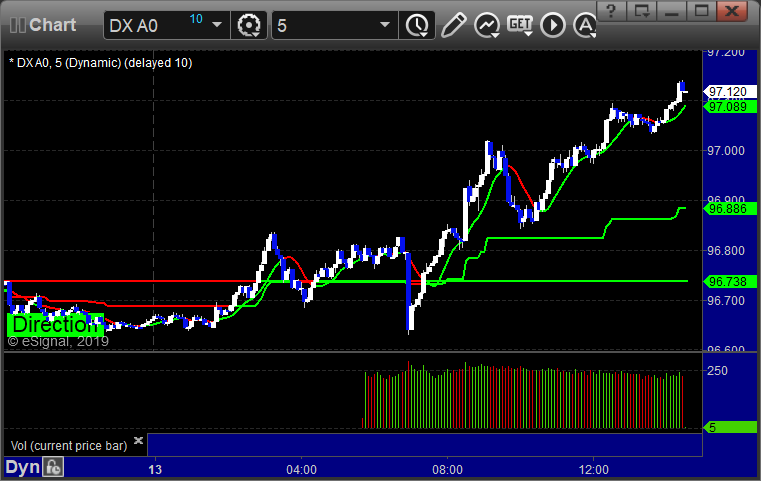Click the pop-out window icon
This screenshot has height=481, width=761.
click(642, 11)
